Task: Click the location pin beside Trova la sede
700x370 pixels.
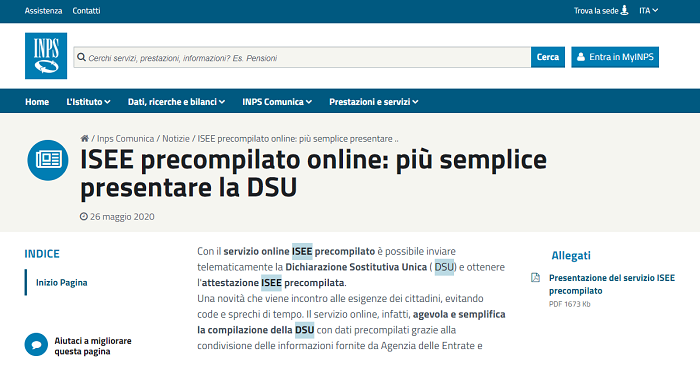Action: point(625,10)
